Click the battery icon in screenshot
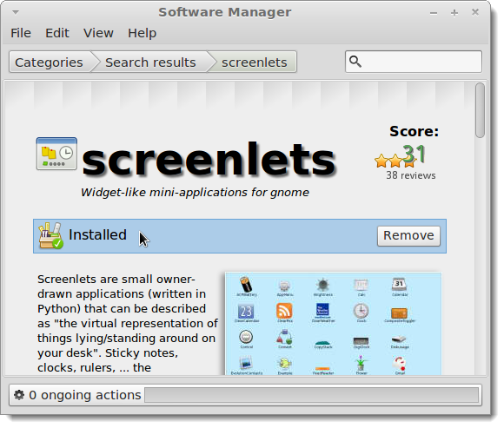This screenshot has height=428, width=504. [x=246, y=284]
